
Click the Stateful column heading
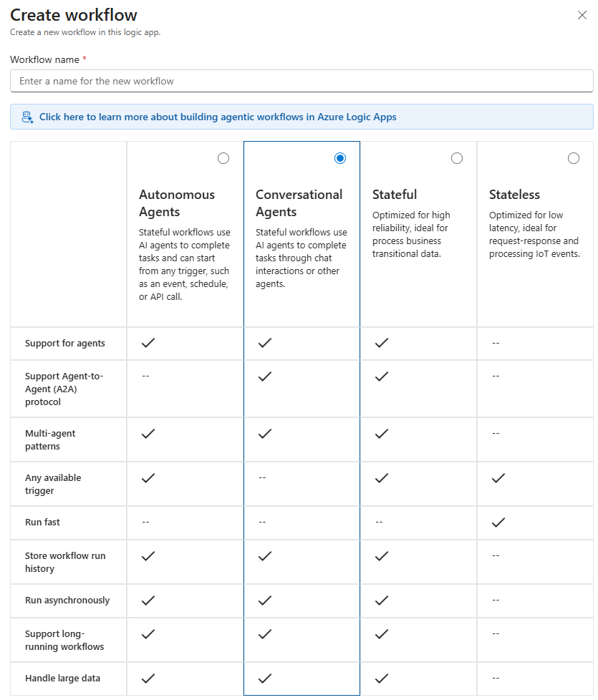pyautogui.click(x=395, y=195)
